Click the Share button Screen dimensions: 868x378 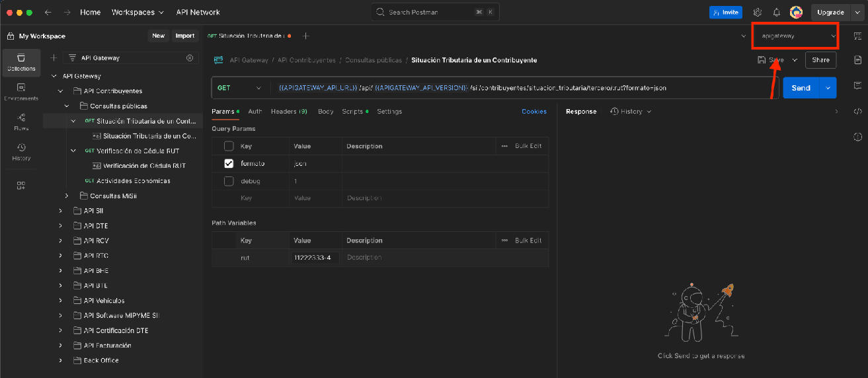pos(820,59)
